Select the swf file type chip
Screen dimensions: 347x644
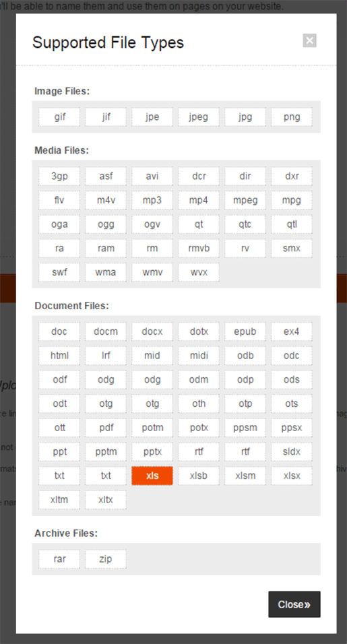point(59,272)
